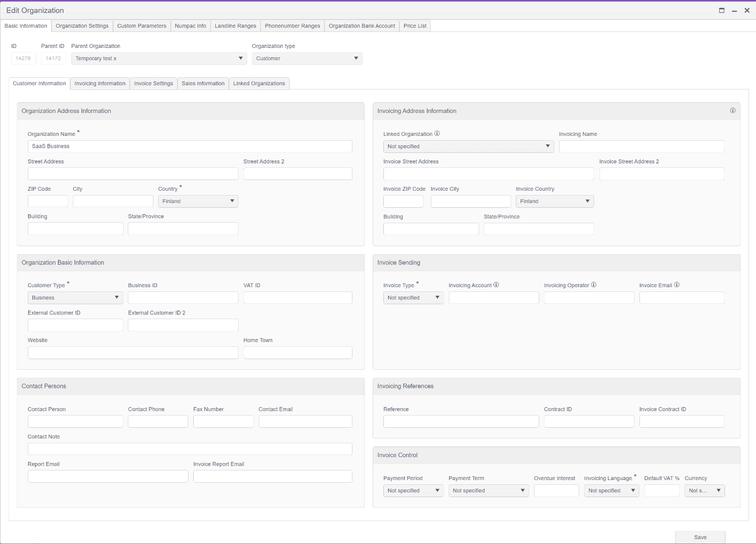Focus the Contact Email text field
Image resolution: width=756 pixels, height=544 pixels.
point(305,421)
